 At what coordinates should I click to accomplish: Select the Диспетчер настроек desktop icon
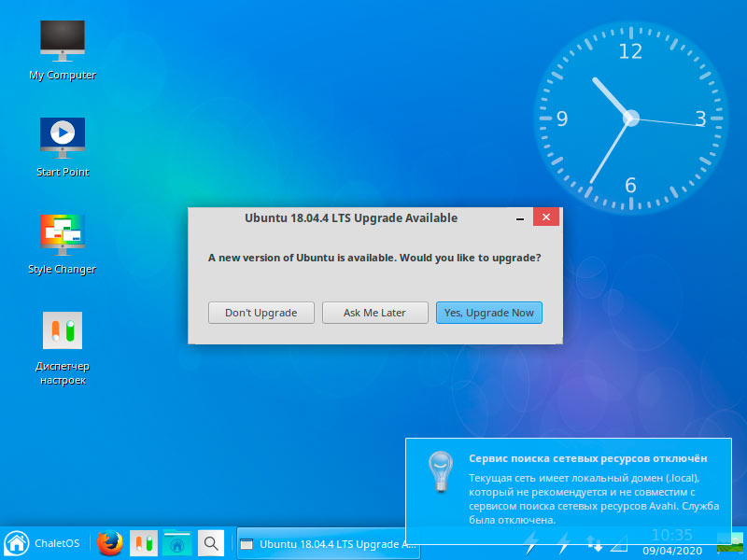click(63, 348)
